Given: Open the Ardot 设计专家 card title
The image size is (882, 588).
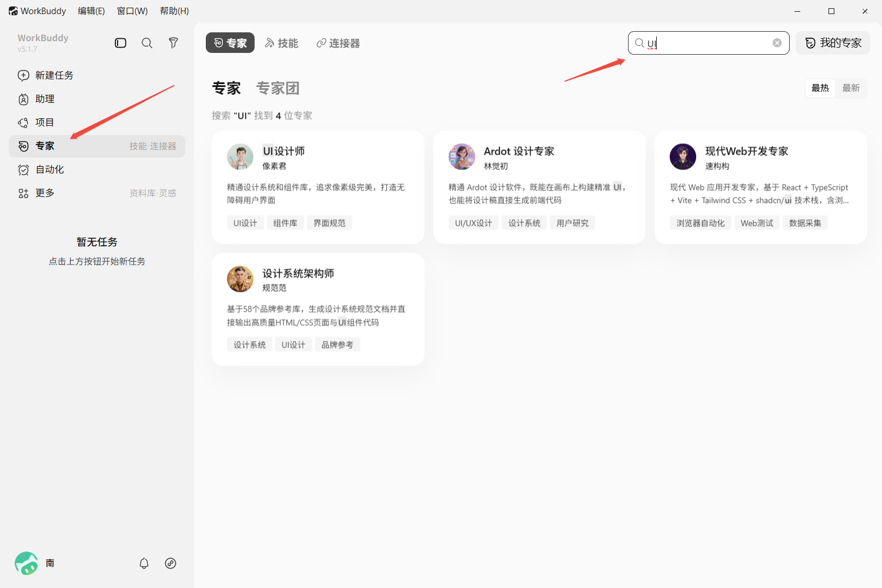Looking at the screenshot, I should tap(519, 151).
